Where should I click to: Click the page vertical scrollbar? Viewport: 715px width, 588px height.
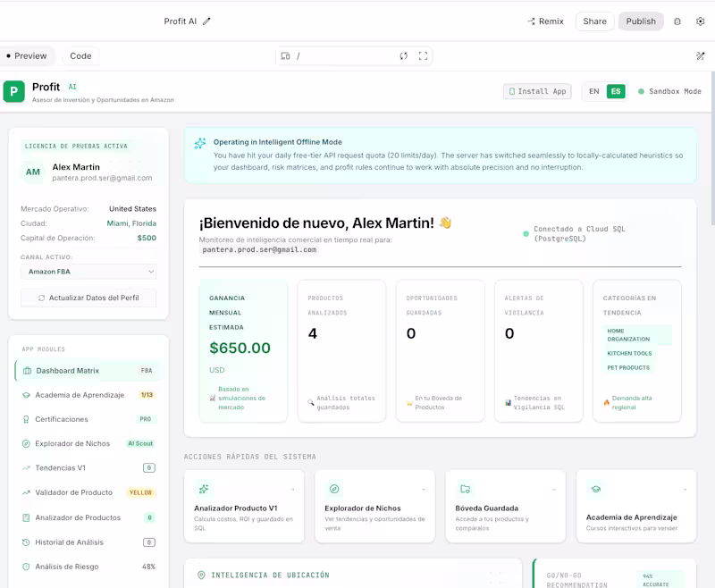712,148
